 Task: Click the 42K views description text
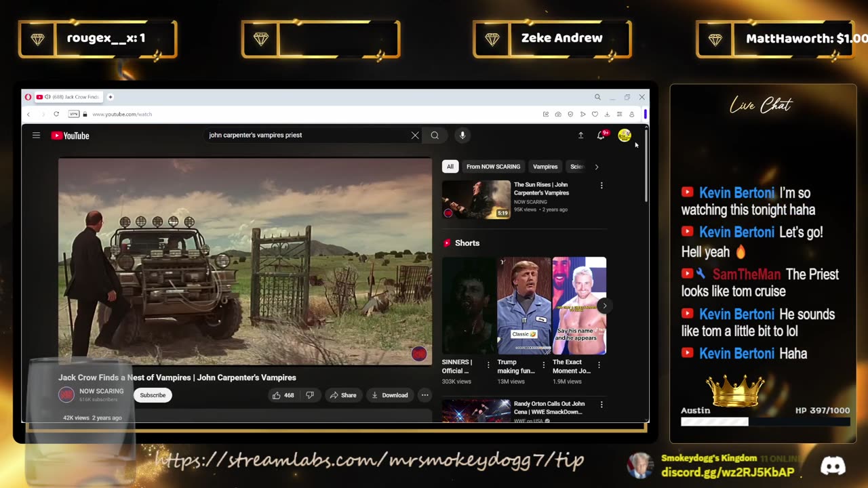point(92,418)
